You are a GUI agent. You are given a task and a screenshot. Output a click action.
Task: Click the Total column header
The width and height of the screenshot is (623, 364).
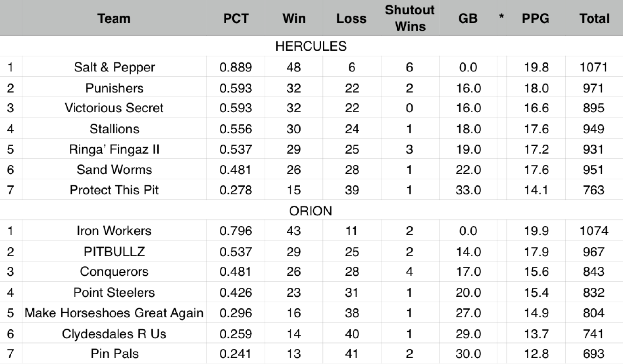(x=594, y=18)
